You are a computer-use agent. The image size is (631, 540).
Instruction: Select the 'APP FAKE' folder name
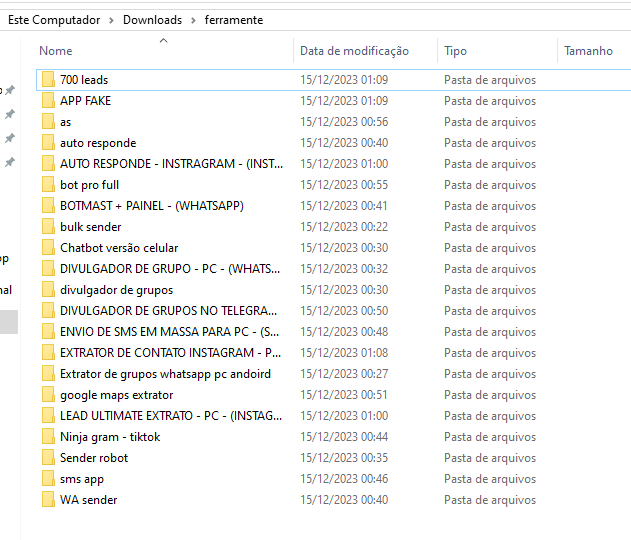tap(86, 101)
